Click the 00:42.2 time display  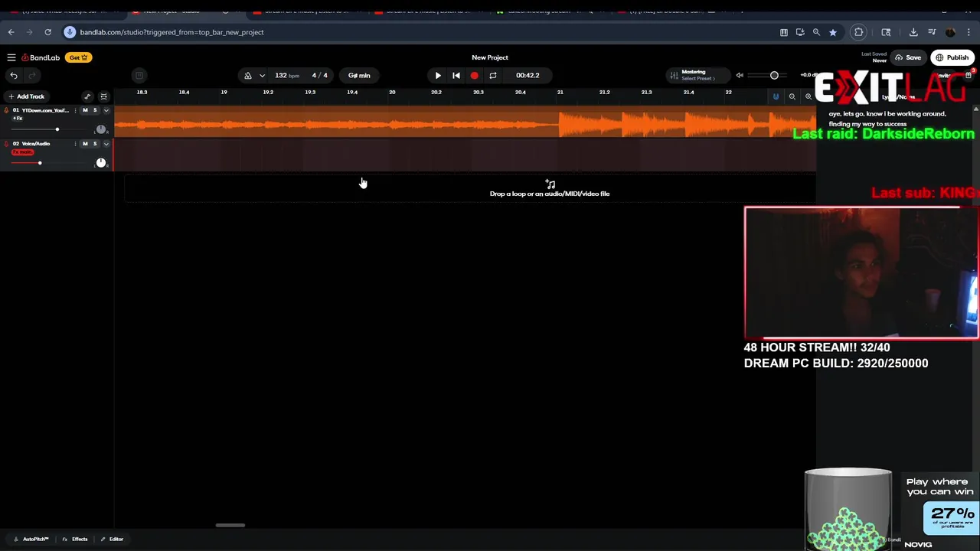(528, 76)
